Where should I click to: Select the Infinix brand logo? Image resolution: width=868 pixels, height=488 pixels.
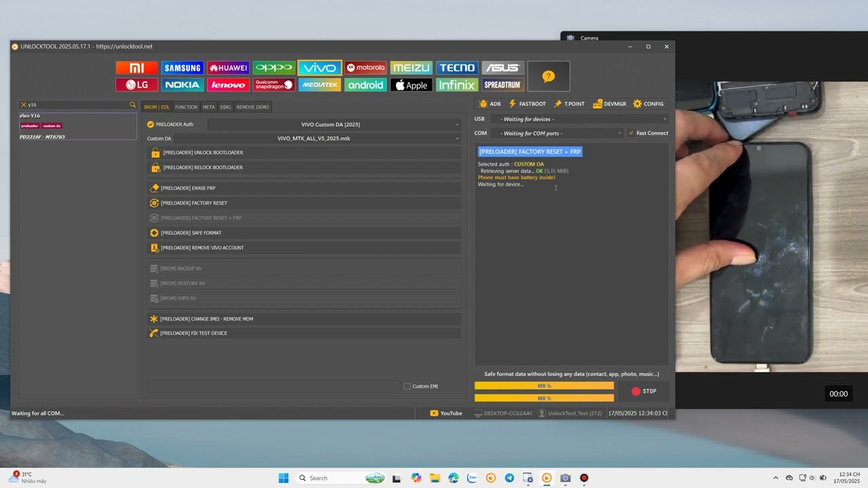pyautogui.click(x=456, y=85)
